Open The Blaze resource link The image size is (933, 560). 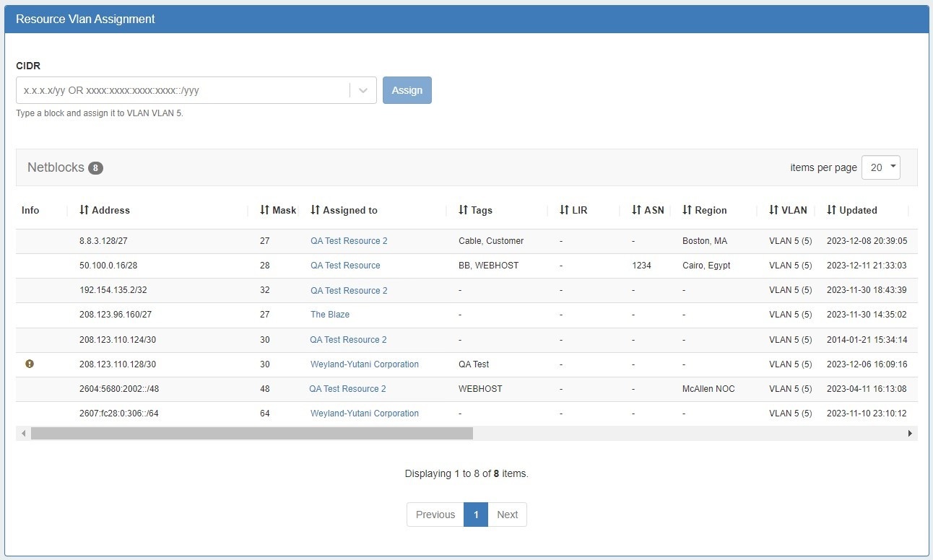pyautogui.click(x=330, y=315)
